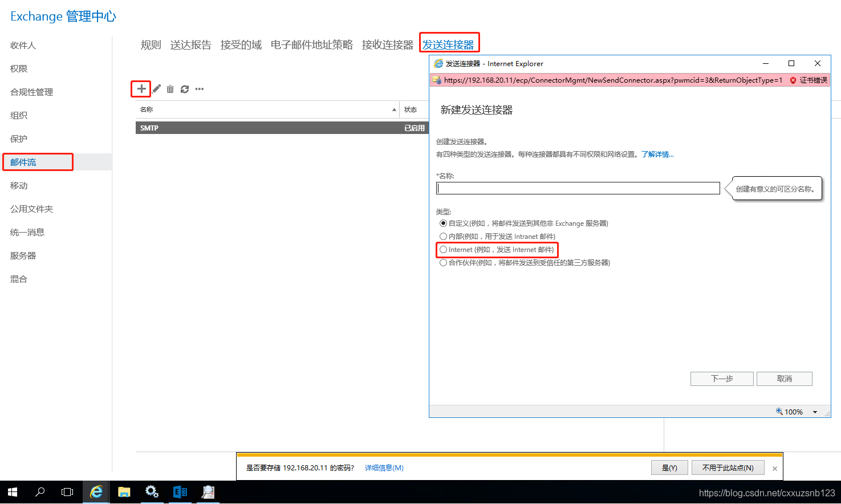Go to 统一消息 in the sidebar
This screenshot has width=841, height=504.
pos(27,233)
